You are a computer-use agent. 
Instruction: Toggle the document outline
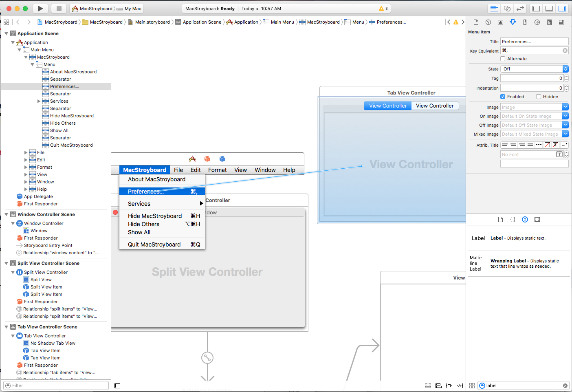tap(117, 385)
